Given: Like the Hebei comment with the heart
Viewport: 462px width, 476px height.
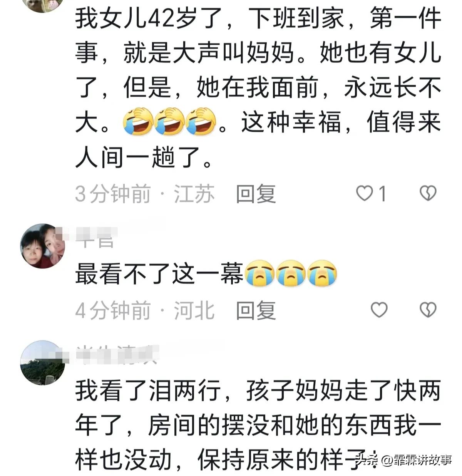Looking at the screenshot, I should pos(379,310).
